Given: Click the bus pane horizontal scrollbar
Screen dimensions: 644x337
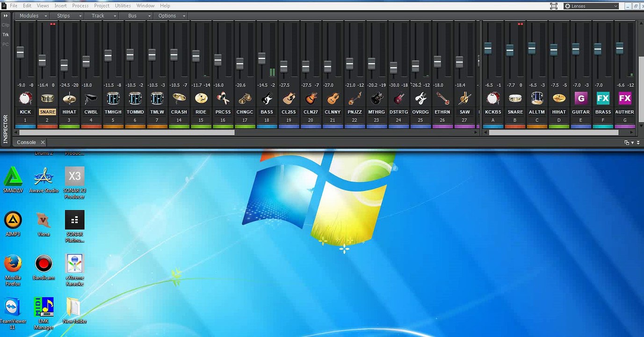Looking at the screenshot, I should click(554, 132).
